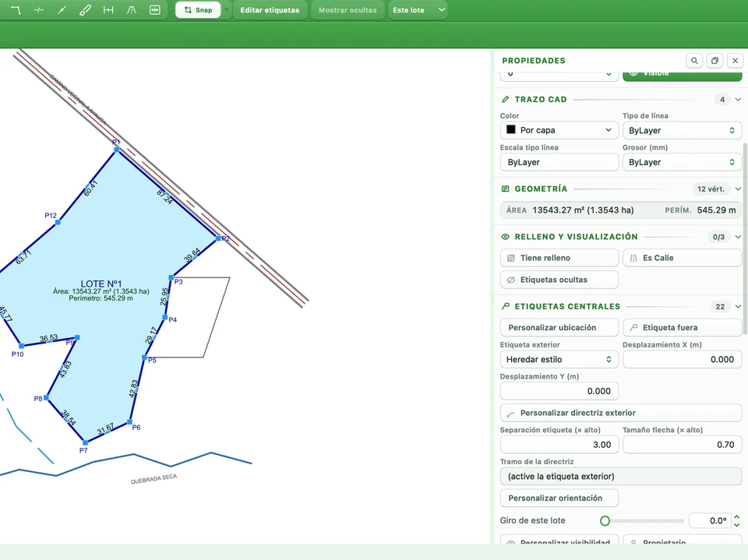Select vertex handle P2 on the lot
Screen dimensions: 748x560
(218, 238)
